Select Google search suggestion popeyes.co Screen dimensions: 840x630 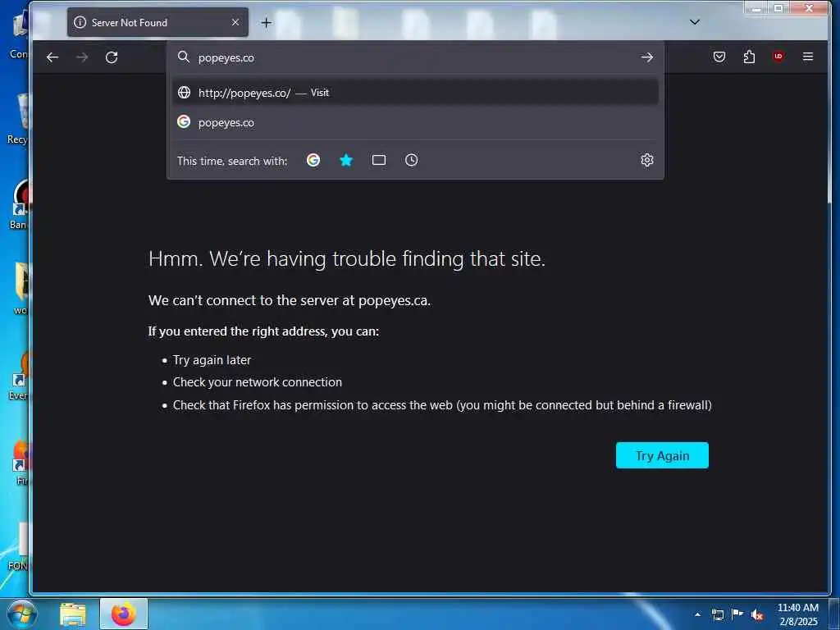415,122
